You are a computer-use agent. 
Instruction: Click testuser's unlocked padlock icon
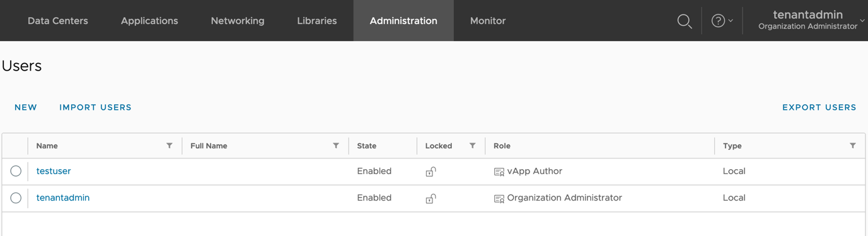click(x=431, y=171)
